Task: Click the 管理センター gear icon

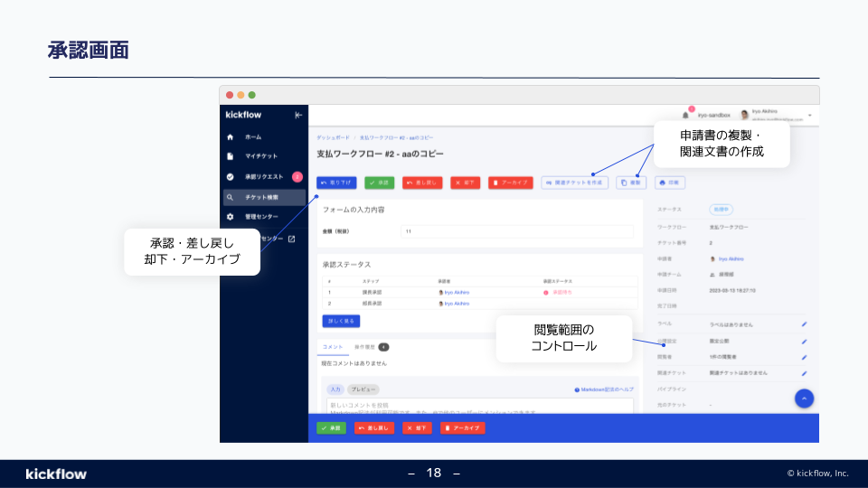Action: (230, 217)
